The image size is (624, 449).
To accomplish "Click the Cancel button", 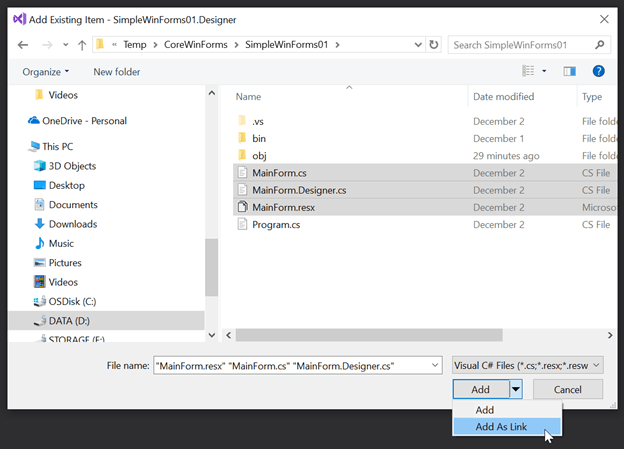I will click(x=568, y=389).
